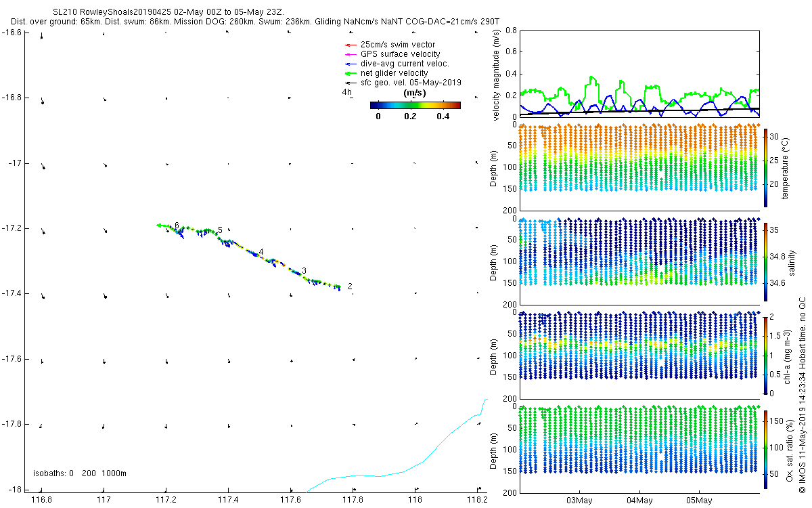The image size is (812, 508).
Task: Click the chl-a depth-section plot
Action: [x=639, y=355]
